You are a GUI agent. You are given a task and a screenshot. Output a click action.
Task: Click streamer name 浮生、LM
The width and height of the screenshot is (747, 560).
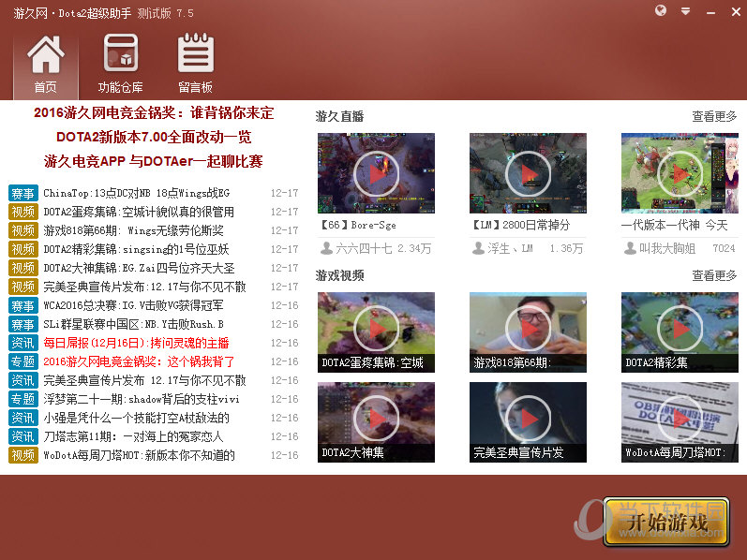510,248
